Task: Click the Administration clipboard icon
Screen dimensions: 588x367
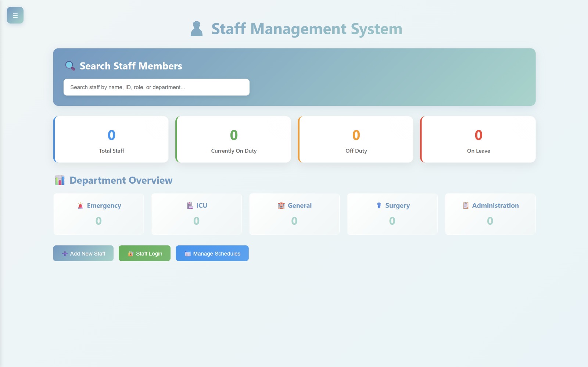Action: tap(466, 206)
